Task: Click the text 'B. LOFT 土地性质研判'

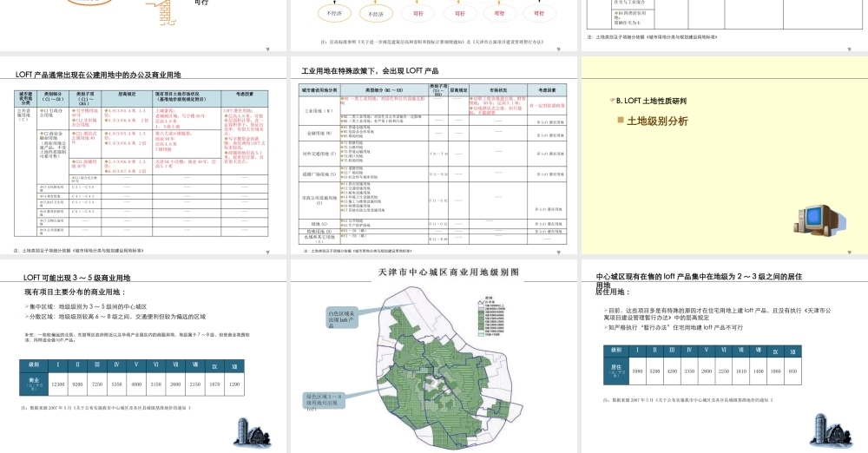Action: pyautogui.click(x=651, y=101)
